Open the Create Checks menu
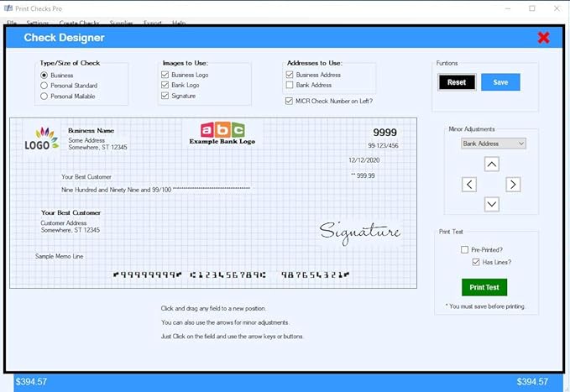 coord(79,23)
